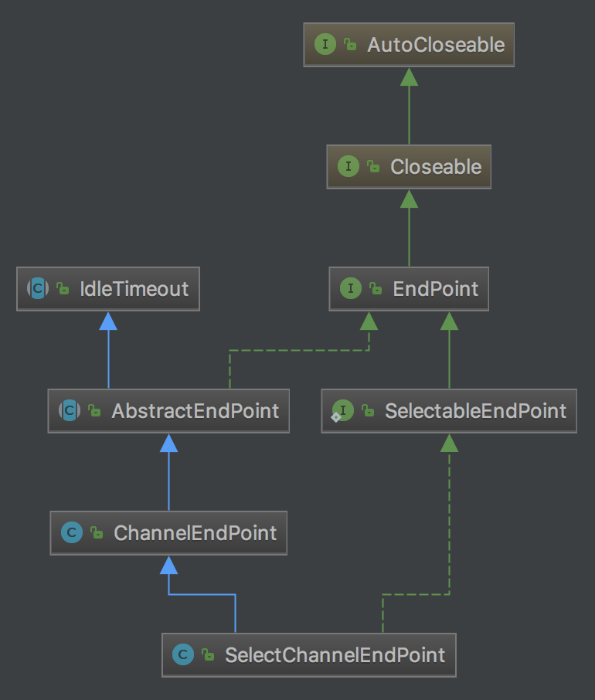Viewport: 595px width, 700px height.
Task: Click the class icon on ChannelEndPoint node
Action: [x=72, y=533]
